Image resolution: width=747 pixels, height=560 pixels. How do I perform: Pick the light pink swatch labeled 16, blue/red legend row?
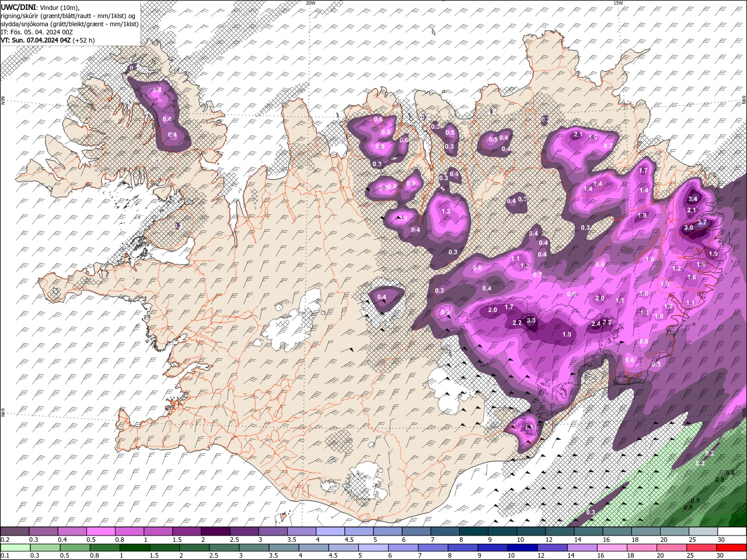[x=612, y=547]
